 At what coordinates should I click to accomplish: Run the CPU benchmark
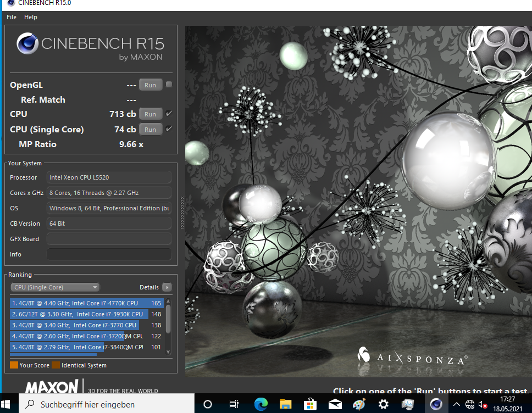150,114
